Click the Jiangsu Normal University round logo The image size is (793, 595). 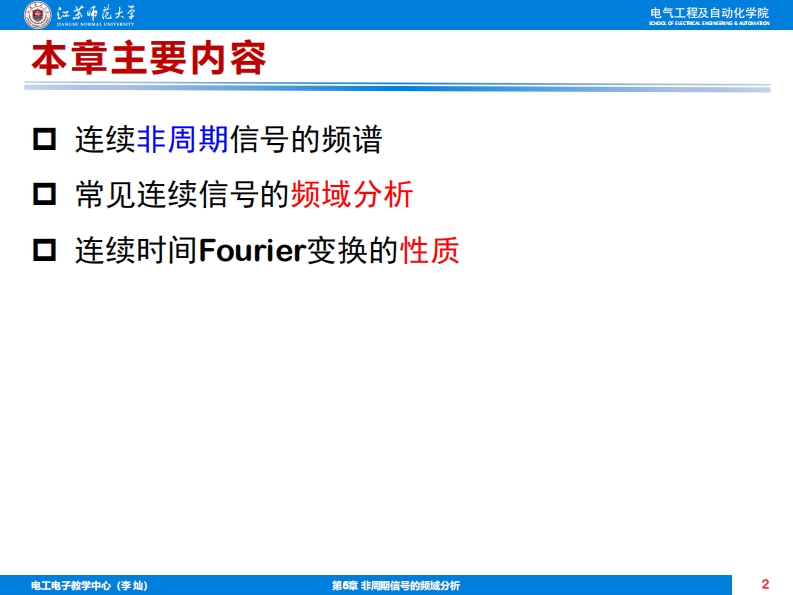pos(37,15)
